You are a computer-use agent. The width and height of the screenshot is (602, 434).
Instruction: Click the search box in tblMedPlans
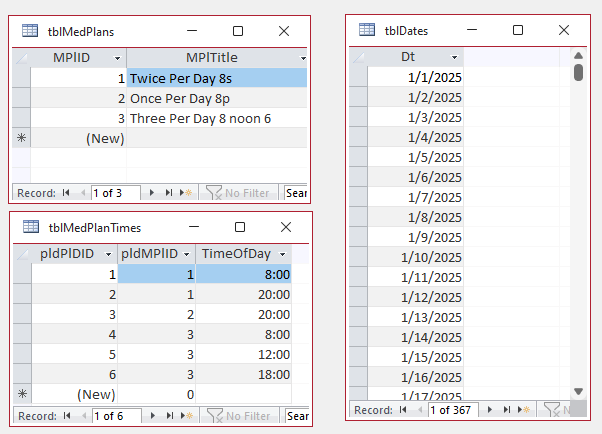pyautogui.click(x=295, y=192)
